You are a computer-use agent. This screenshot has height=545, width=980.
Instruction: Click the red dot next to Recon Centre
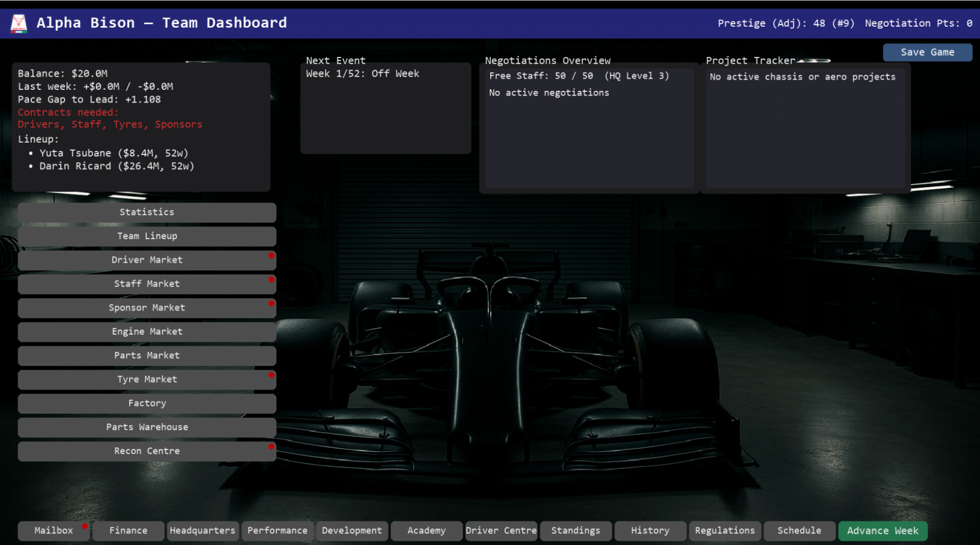pos(271,447)
